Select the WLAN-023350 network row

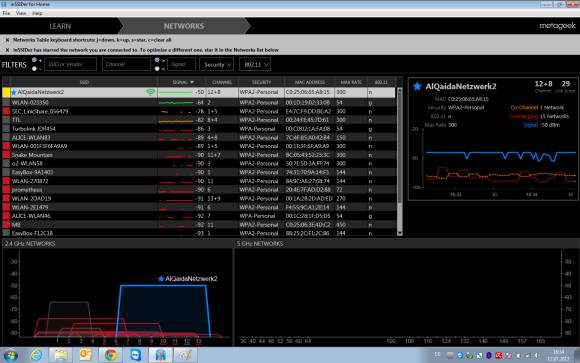click(199, 102)
